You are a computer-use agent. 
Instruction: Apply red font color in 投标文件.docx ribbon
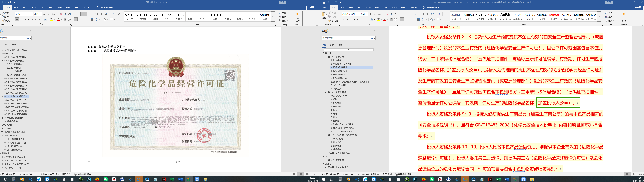click(x=58, y=20)
